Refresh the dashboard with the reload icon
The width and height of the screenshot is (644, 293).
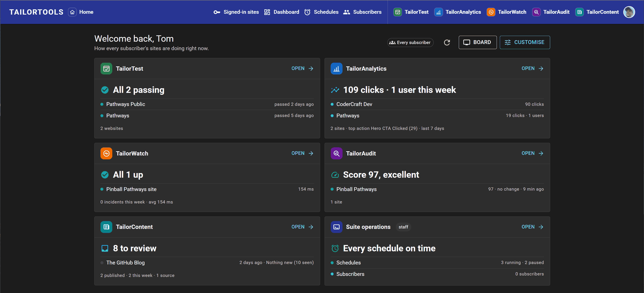tap(447, 42)
